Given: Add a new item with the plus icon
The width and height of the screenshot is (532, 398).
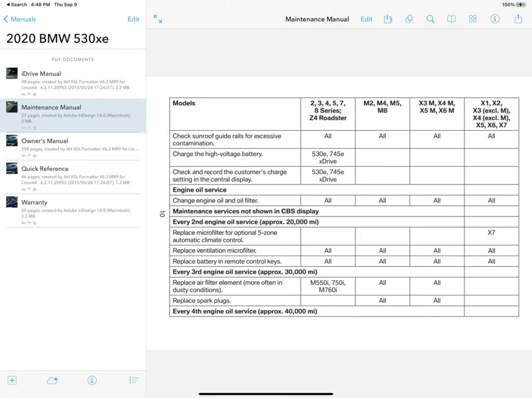Looking at the screenshot, I should [12, 380].
